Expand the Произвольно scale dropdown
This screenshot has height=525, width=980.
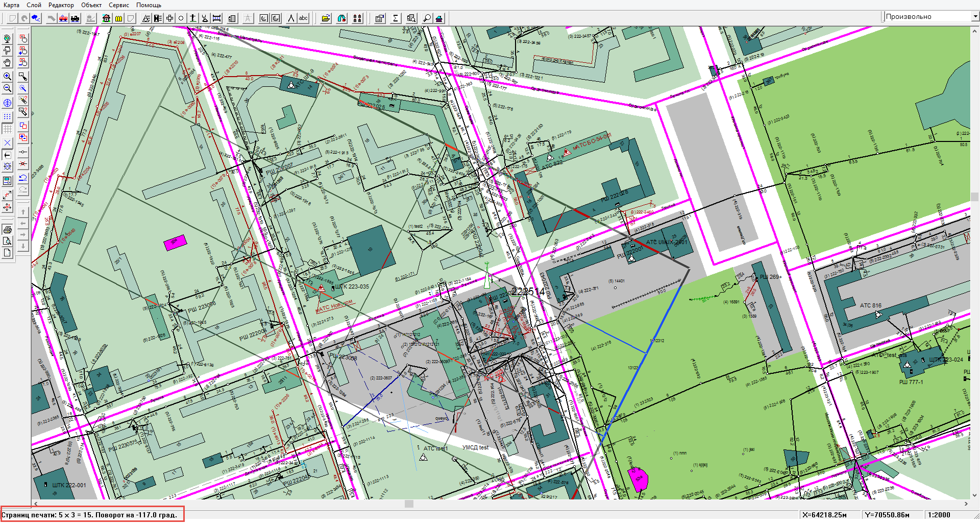[x=975, y=16]
